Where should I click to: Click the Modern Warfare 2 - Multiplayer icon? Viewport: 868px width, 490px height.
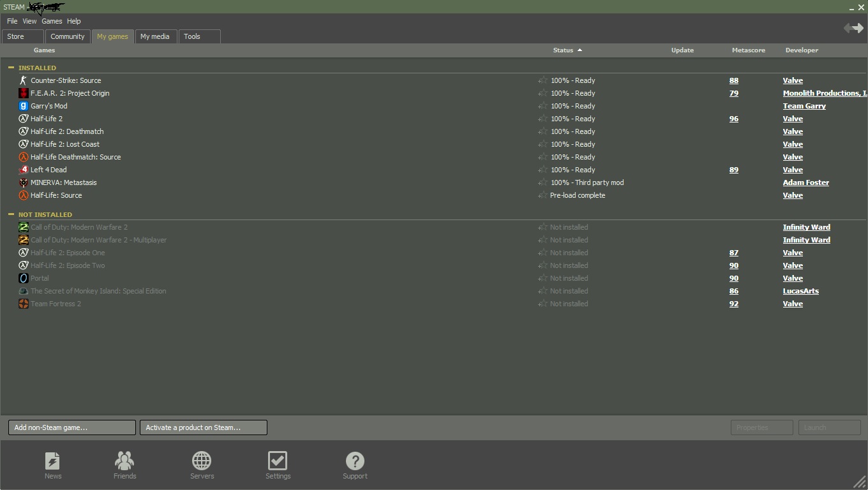click(x=24, y=240)
